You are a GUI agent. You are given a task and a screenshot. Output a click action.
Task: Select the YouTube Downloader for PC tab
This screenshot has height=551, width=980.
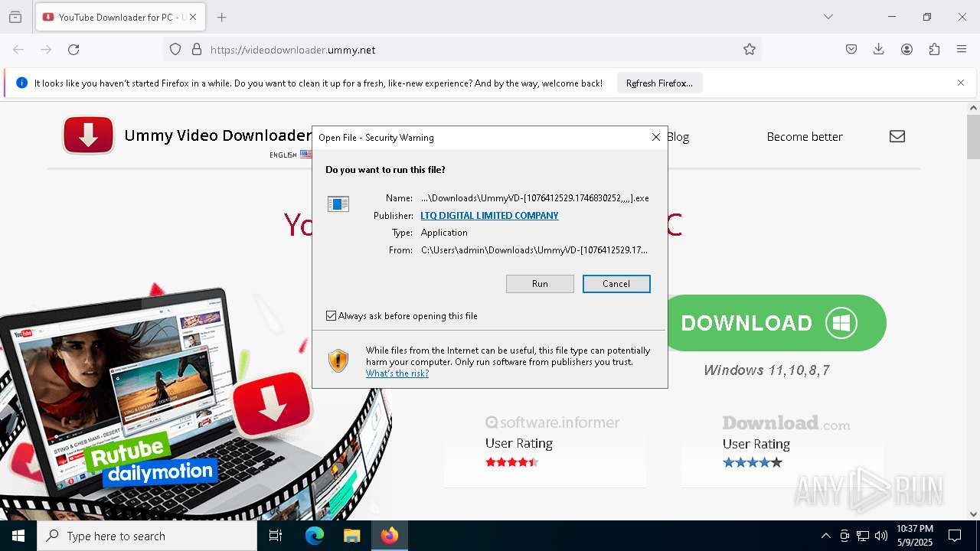(119, 17)
